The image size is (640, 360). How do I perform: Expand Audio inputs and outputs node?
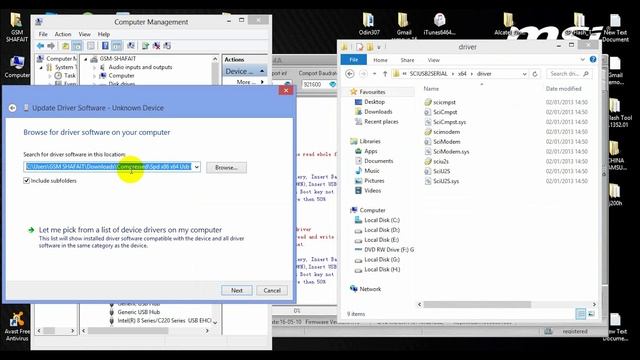click(95, 67)
